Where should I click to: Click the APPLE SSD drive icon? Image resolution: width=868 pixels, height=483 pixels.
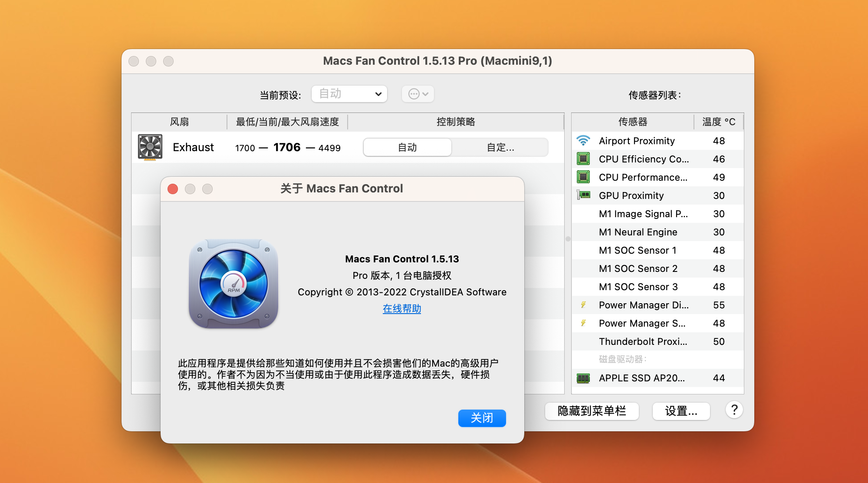[x=583, y=378]
